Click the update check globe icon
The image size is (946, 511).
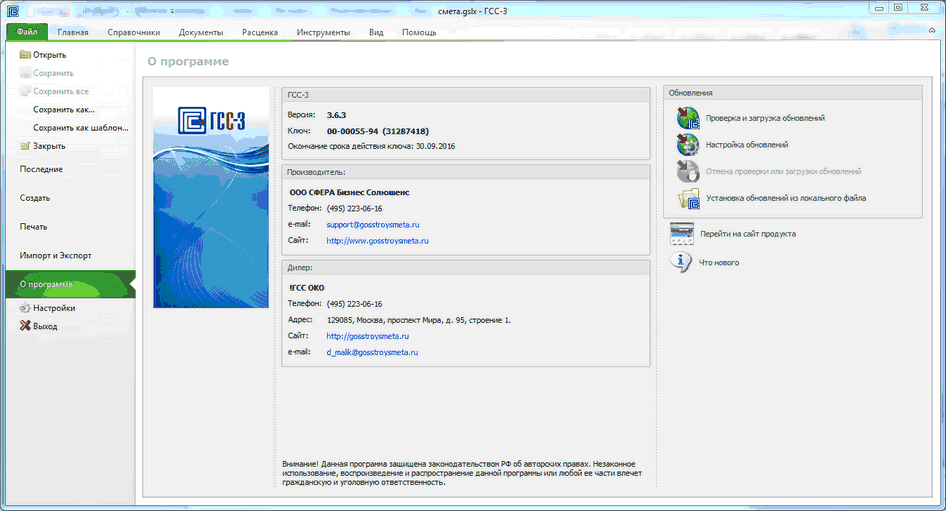tap(688, 118)
